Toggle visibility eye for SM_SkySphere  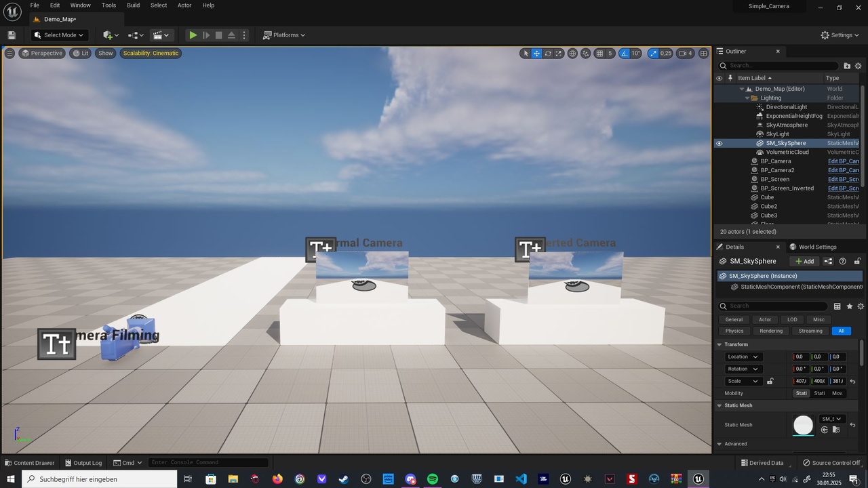[x=719, y=144]
